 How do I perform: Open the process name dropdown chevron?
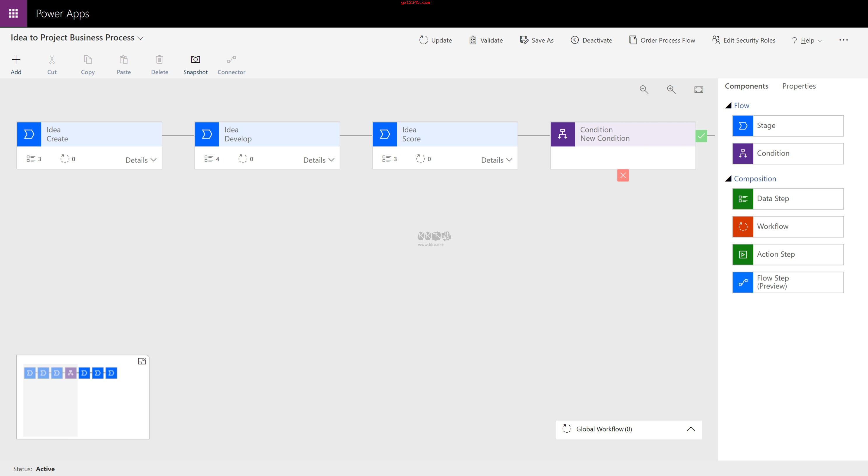[141, 38]
